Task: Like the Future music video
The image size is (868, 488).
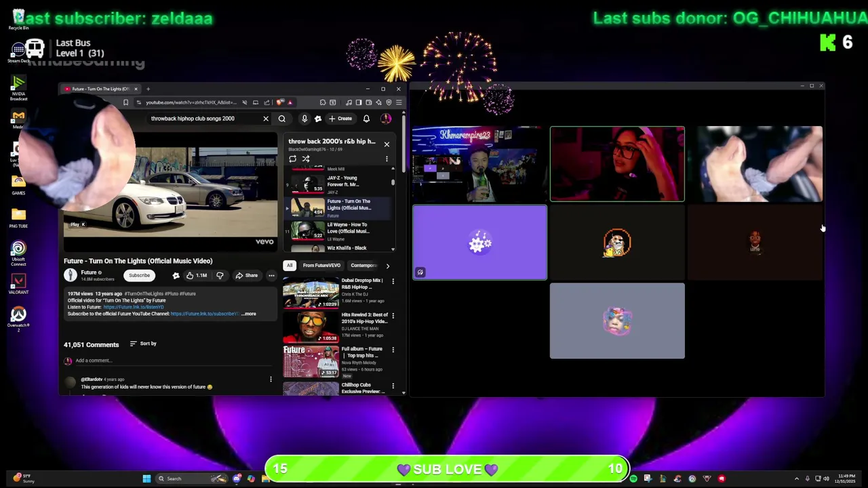Action: (197, 275)
